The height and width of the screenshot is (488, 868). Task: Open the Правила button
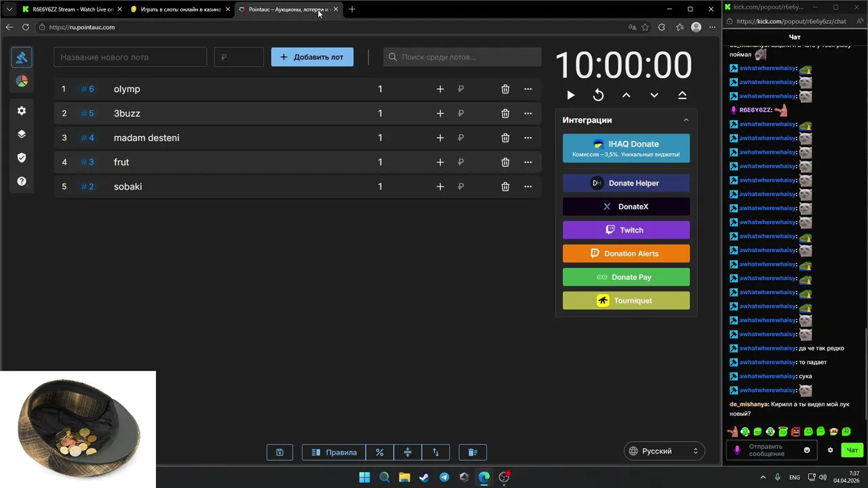click(x=334, y=452)
